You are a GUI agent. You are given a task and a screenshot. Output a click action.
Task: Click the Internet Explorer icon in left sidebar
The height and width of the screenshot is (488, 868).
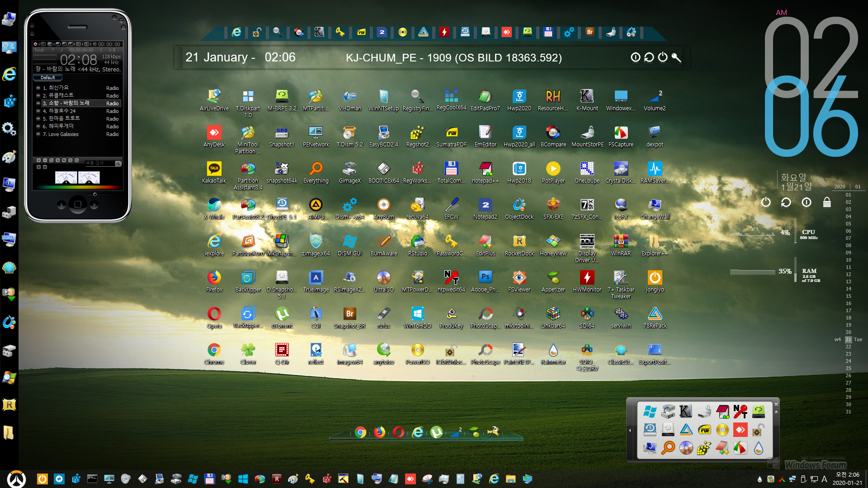pyautogui.click(x=9, y=74)
